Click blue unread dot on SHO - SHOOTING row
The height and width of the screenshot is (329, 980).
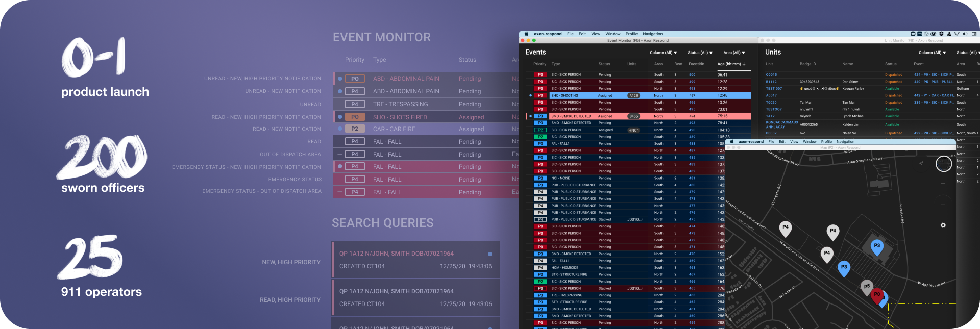click(x=530, y=95)
